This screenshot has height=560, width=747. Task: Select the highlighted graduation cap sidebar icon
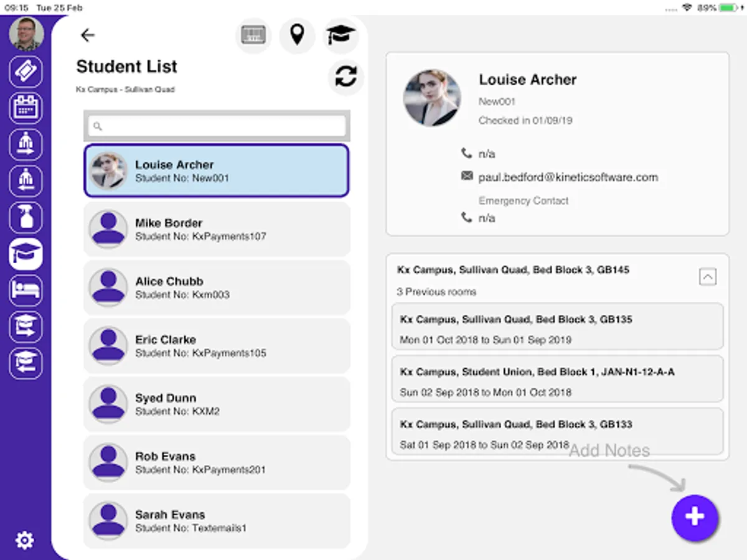(26, 254)
